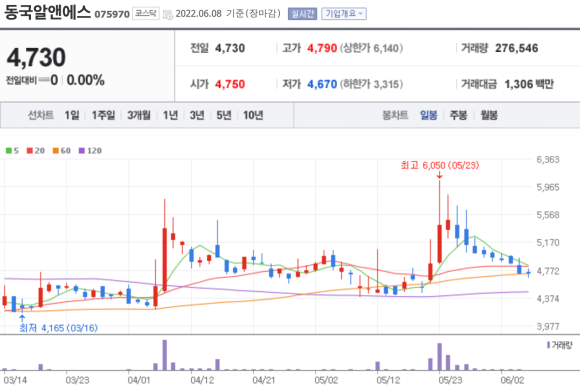
Task: Click the orange 60-day average legend swatch
Action: [x=56, y=151]
